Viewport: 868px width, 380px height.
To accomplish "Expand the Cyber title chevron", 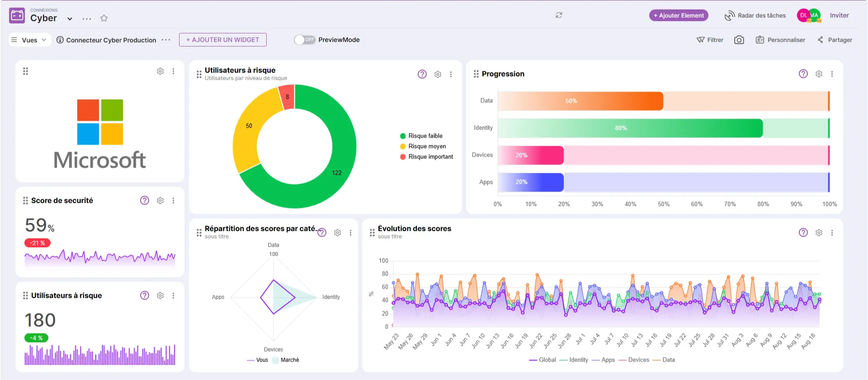I will coord(70,19).
